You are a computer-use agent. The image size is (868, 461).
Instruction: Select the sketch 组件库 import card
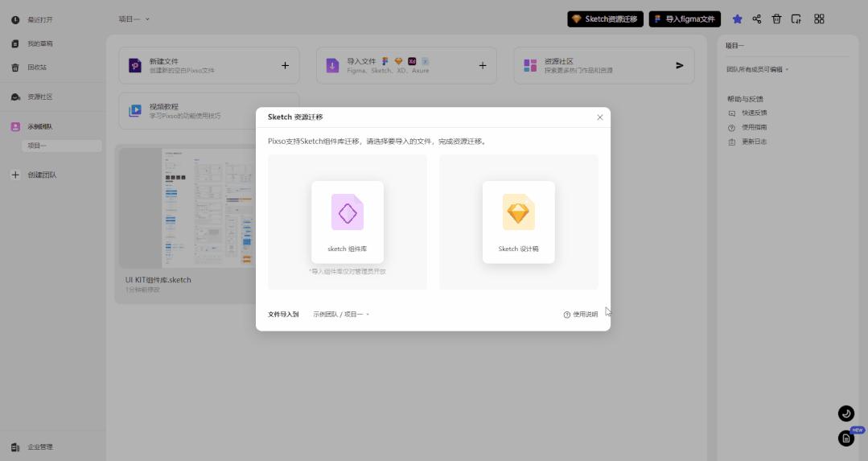tap(347, 222)
